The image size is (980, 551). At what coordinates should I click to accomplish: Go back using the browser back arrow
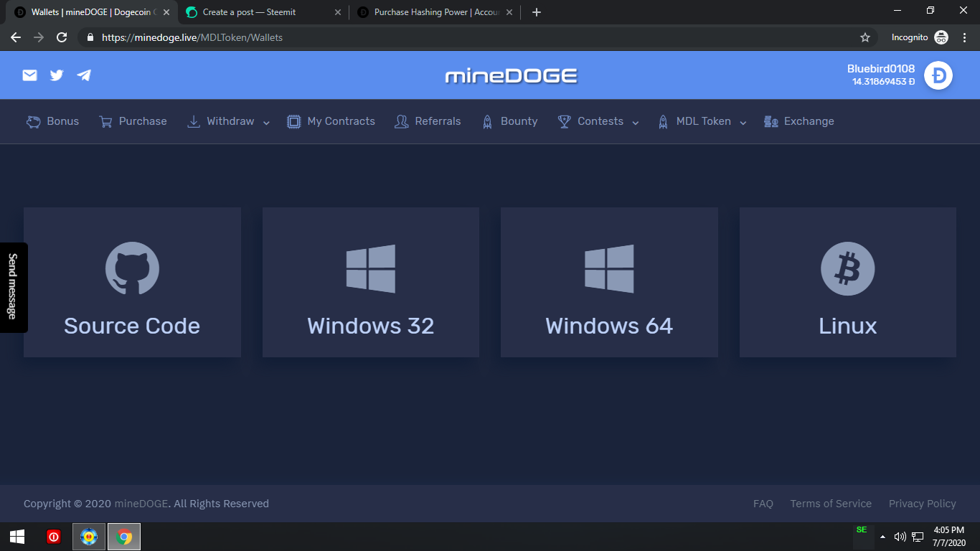point(16,37)
